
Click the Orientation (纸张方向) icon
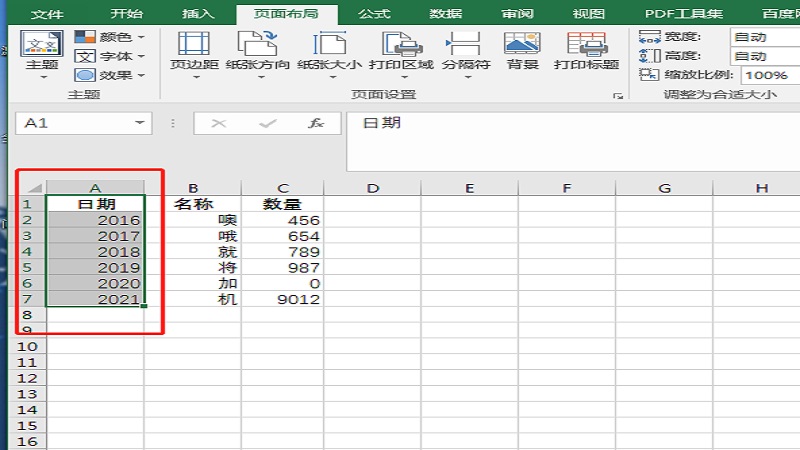coord(258,50)
